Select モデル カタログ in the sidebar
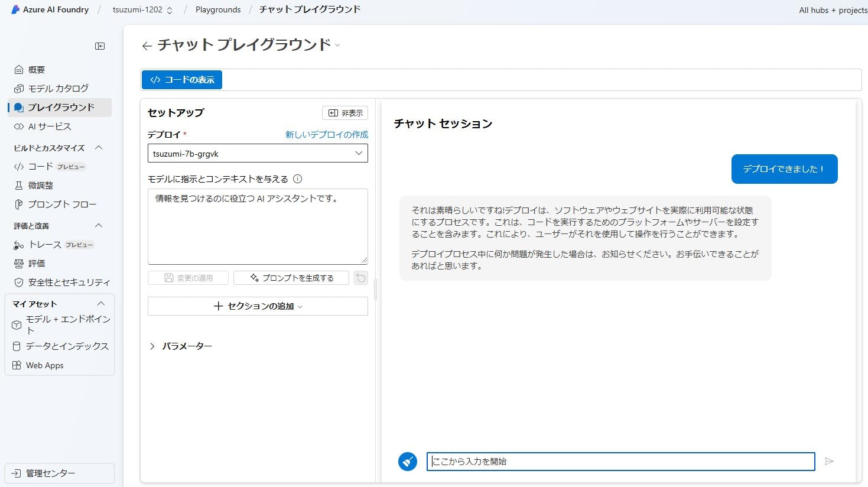Screen dimensions: 868x487 58,89
